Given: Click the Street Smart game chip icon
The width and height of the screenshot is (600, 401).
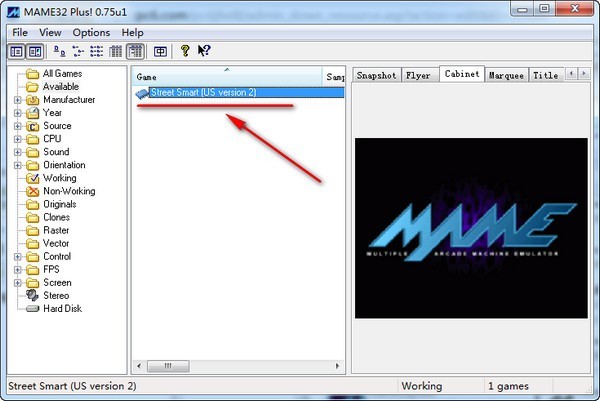Looking at the screenshot, I should 142,93.
